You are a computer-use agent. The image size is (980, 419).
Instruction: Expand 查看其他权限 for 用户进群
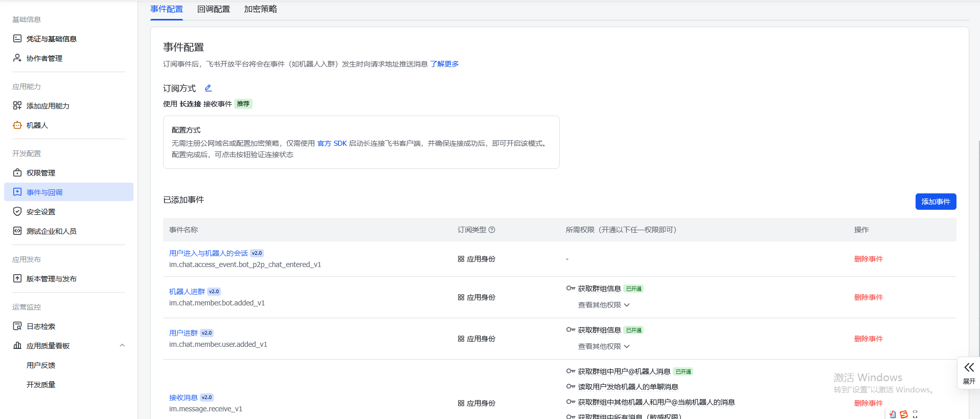[x=604, y=346]
